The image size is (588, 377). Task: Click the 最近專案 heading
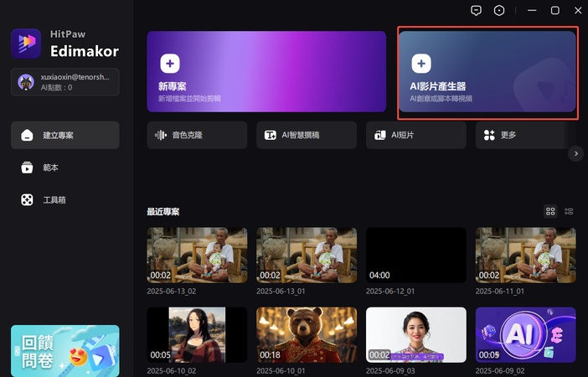click(163, 212)
